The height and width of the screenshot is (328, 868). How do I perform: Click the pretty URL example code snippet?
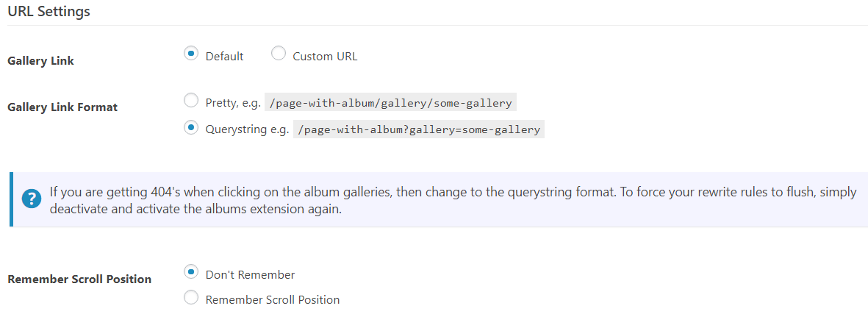click(391, 103)
